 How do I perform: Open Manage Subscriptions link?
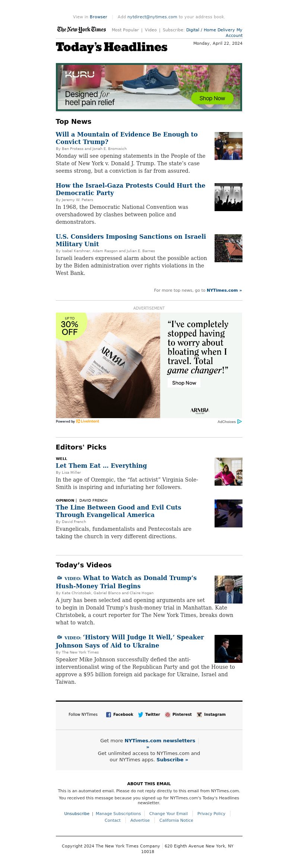118,814
